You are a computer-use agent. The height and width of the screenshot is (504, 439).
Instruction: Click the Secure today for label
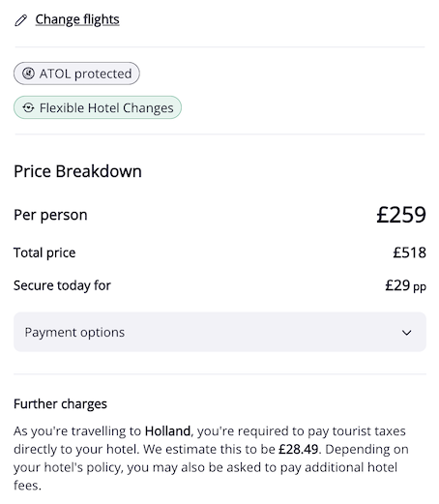(x=62, y=285)
